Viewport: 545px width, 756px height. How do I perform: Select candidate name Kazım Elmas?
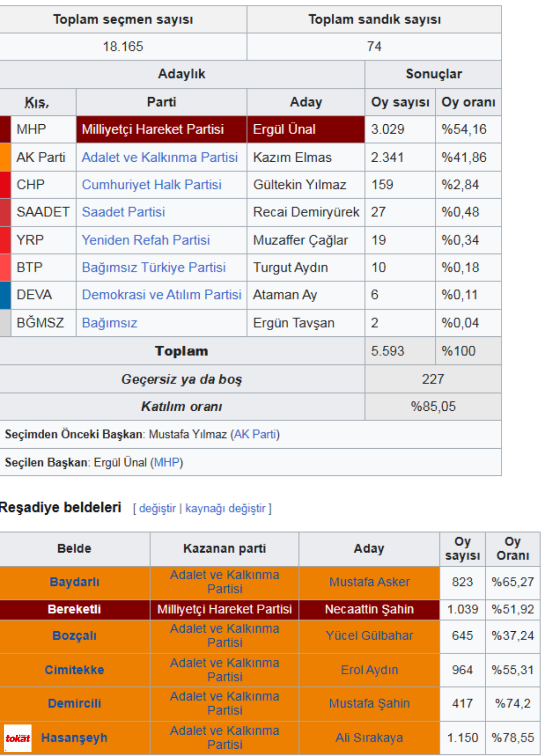coord(292,157)
